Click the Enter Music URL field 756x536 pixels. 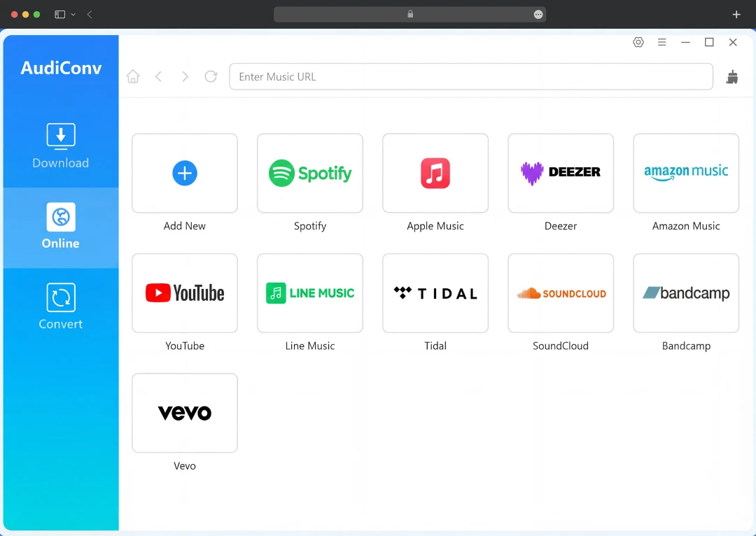pyautogui.click(x=471, y=77)
